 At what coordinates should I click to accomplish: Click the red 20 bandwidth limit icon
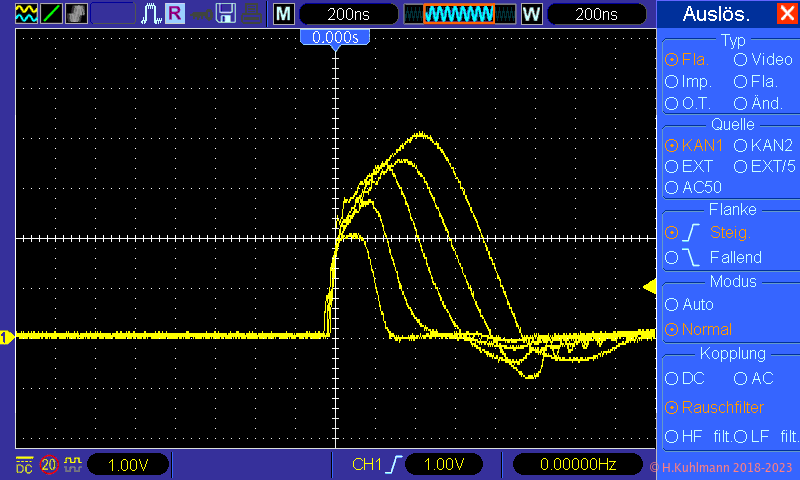pos(49,465)
